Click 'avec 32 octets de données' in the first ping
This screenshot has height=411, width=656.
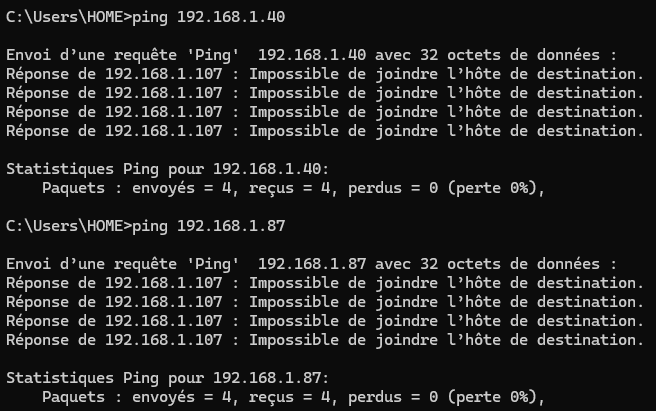pyautogui.click(x=487, y=55)
